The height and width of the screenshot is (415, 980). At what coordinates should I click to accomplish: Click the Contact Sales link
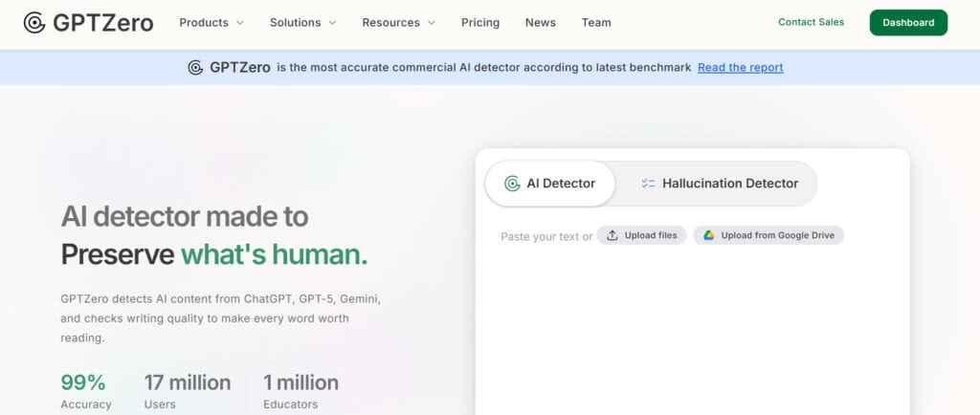coord(811,22)
